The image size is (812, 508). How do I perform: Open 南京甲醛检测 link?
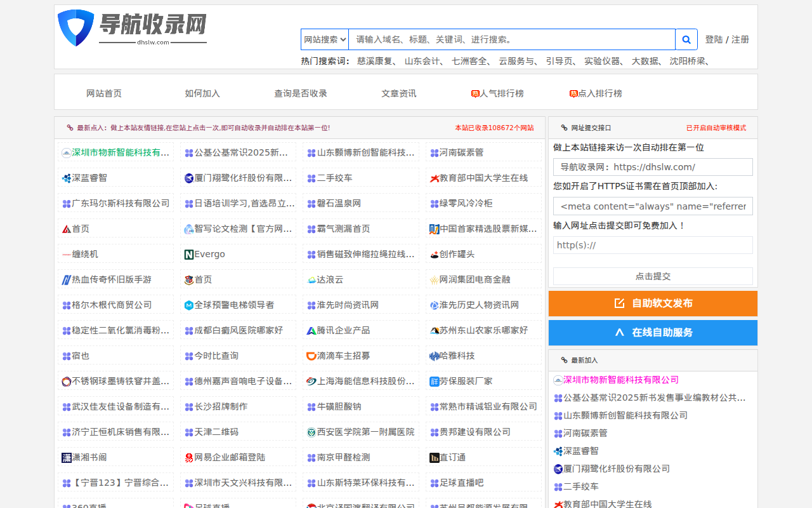tap(344, 457)
